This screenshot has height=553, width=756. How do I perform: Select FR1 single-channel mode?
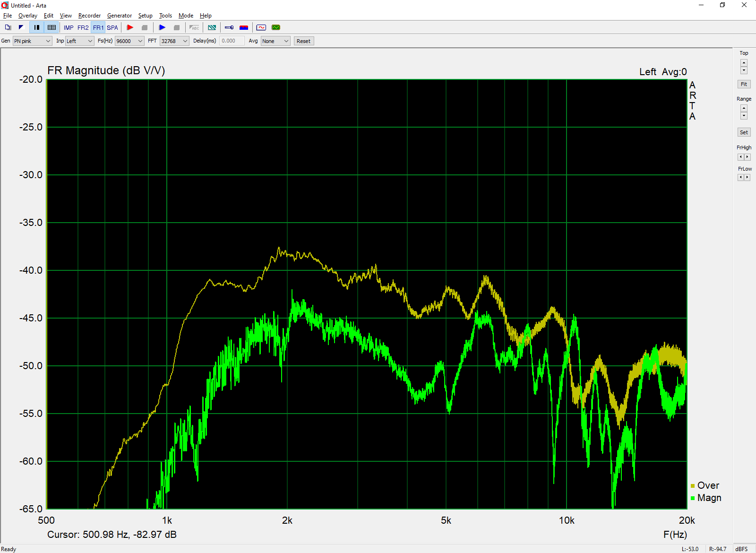98,28
